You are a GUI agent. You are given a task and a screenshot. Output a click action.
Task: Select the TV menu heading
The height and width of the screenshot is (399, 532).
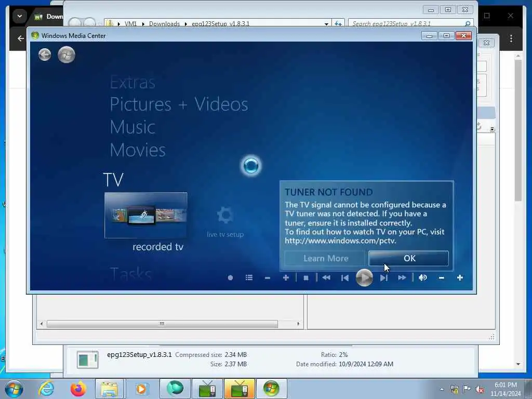(x=113, y=179)
